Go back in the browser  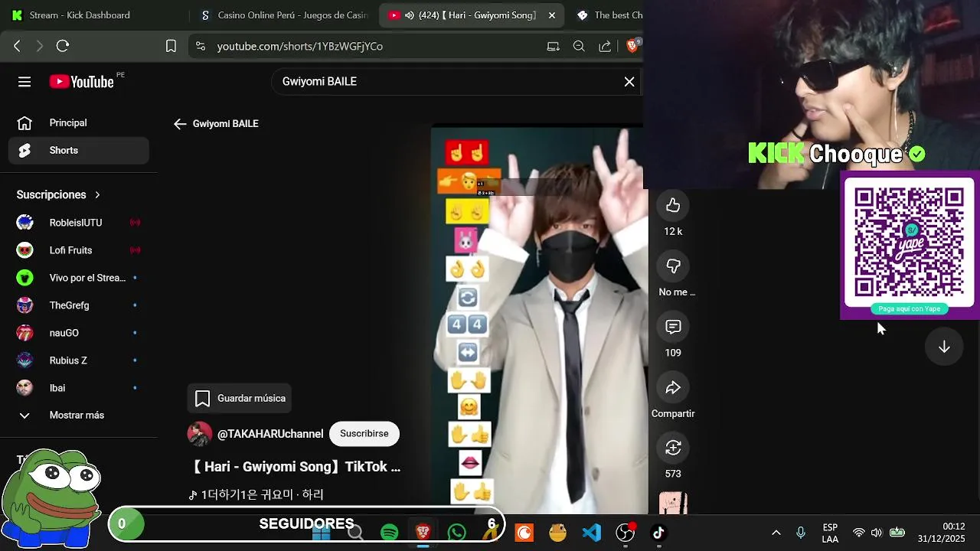coord(17,46)
